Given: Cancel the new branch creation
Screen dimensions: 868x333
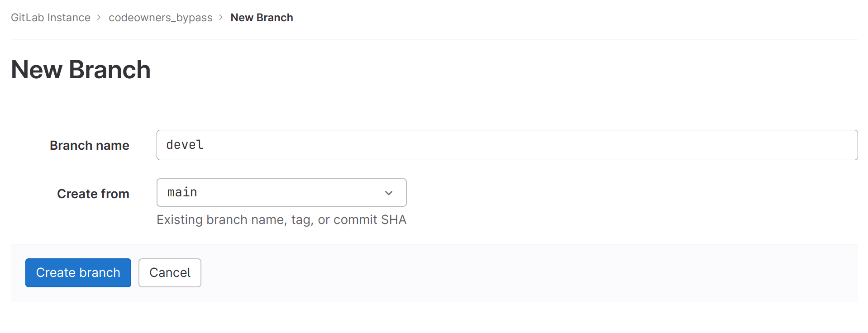Looking at the screenshot, I should tap(170, 273).
